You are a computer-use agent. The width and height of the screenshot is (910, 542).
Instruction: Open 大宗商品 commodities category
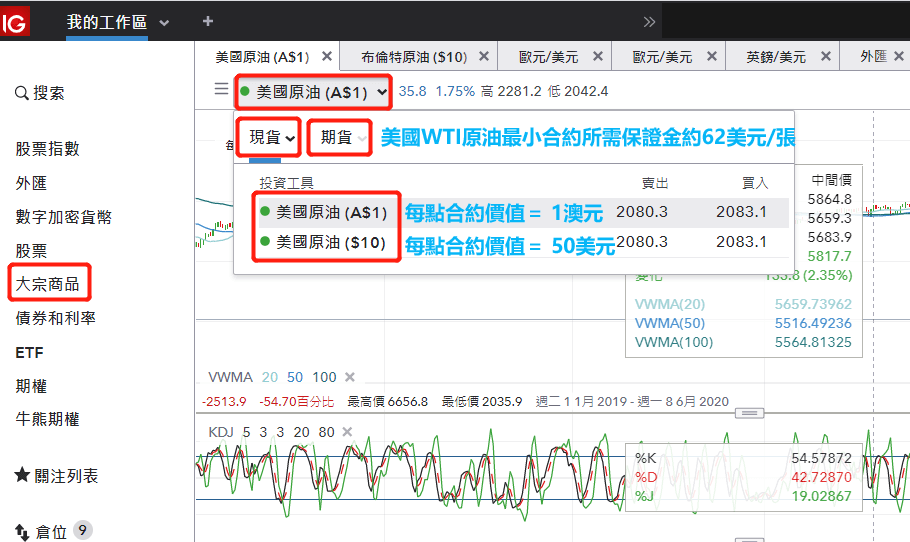tap(47, 284)
